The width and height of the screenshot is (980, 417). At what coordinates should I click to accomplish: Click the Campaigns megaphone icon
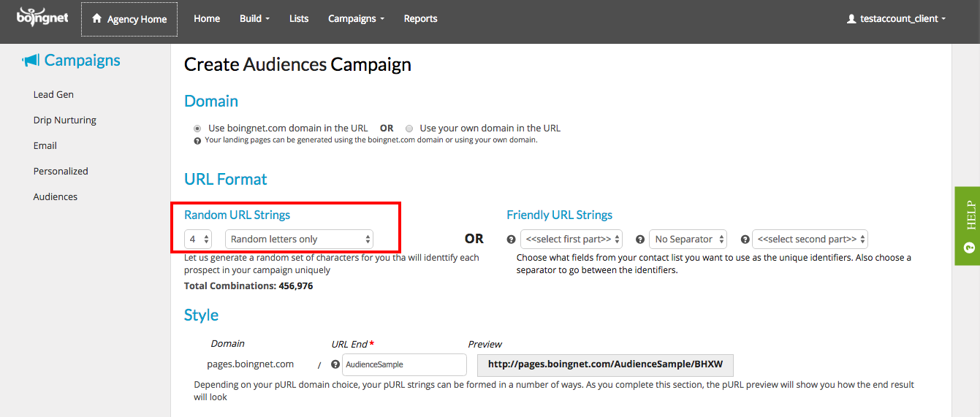pos(31,61)
